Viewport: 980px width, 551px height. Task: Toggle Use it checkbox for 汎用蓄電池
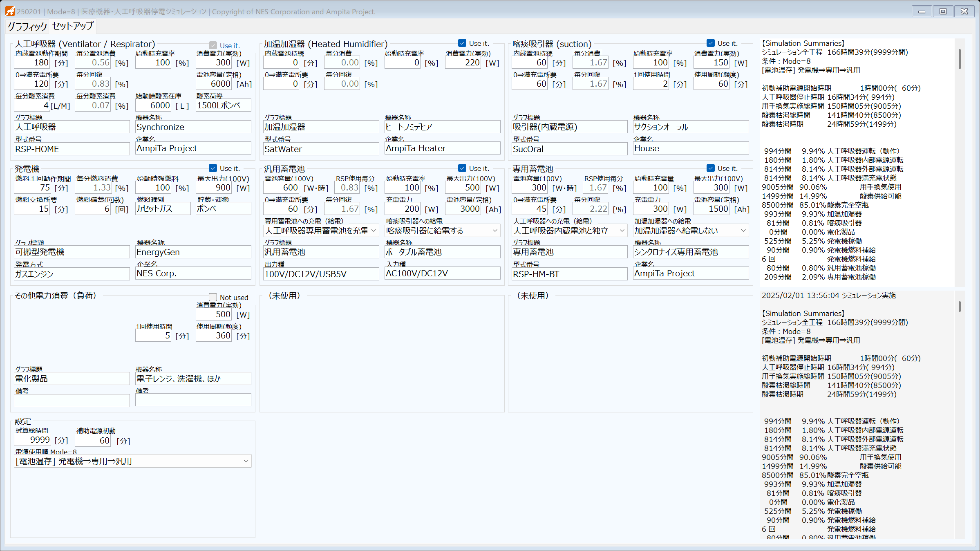coord(462,168)
